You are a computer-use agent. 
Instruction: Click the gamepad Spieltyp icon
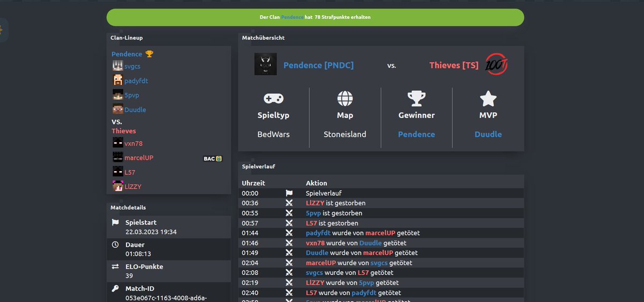tap(274, 99)
